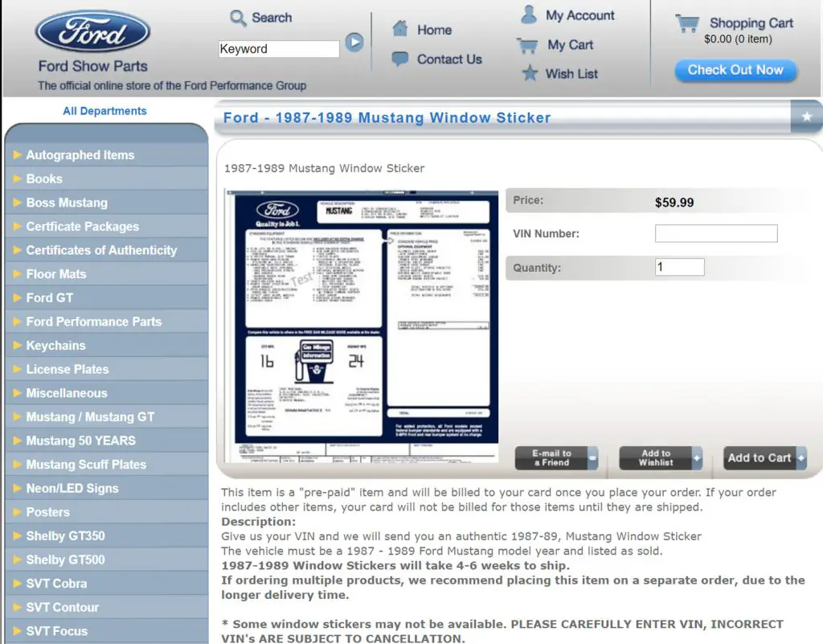823x644 pixels.
Task: Click the arrow icon beside Floor Mats
Action: [18, 273]
